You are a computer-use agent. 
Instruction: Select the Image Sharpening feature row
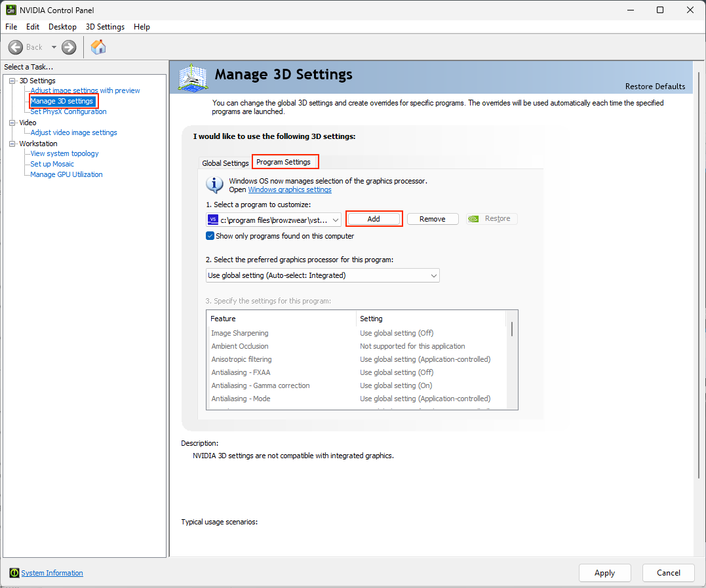pos(356,333)
